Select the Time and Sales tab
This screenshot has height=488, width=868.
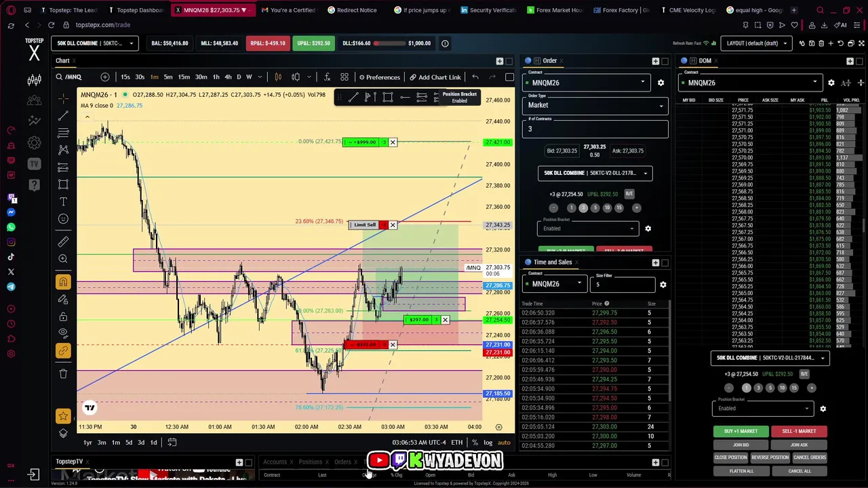click(x=553, y=262)
